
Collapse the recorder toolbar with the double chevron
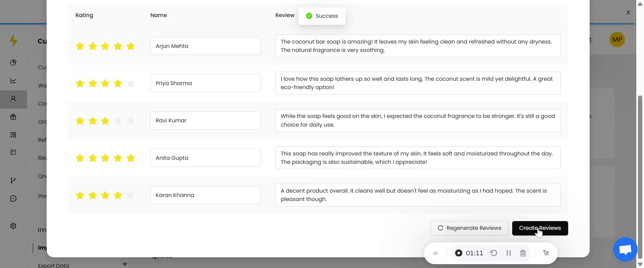tap(436, 253)
